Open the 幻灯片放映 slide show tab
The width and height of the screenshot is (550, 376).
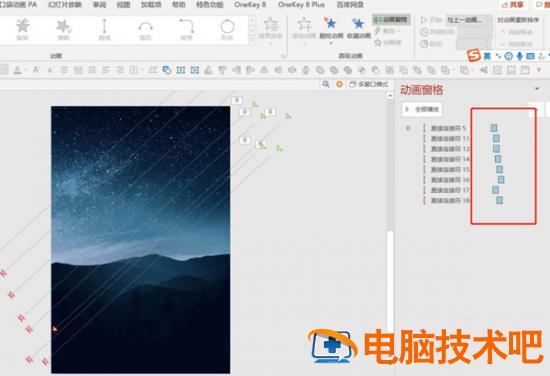(65, 5)
